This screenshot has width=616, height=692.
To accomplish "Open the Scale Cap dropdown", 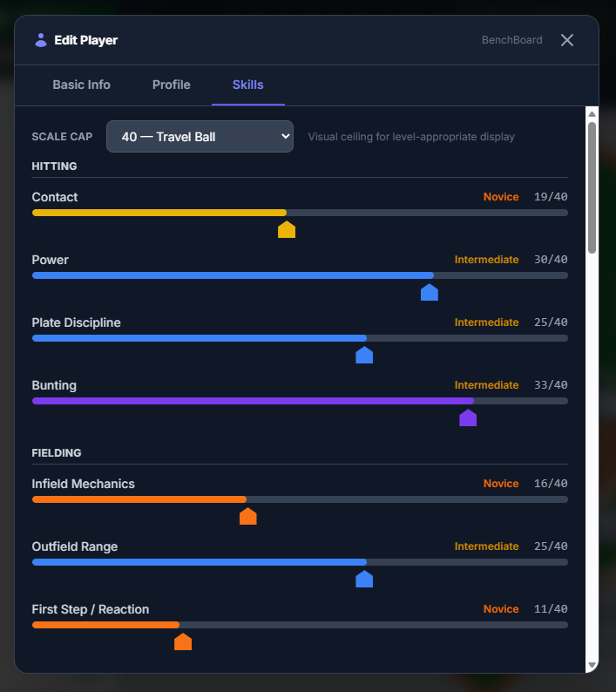I will click(x=200, y=137).
